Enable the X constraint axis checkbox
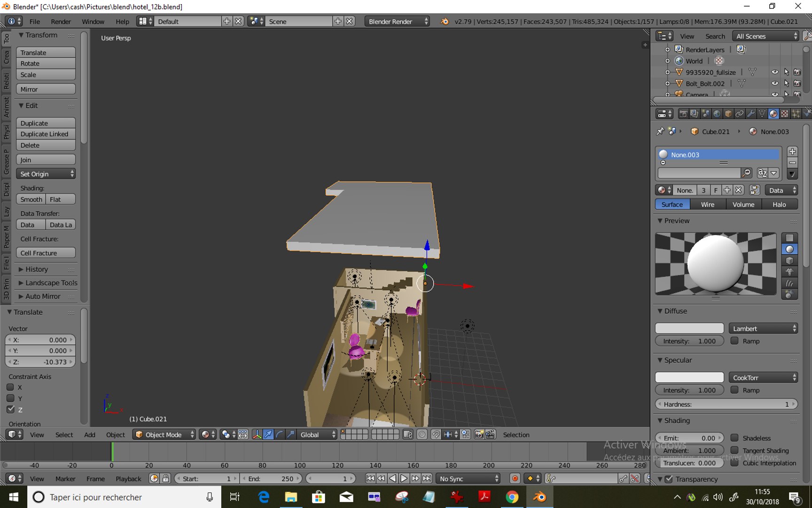Image resolution: width=812 pixels, height=508 pixels. tap(10, 387)
